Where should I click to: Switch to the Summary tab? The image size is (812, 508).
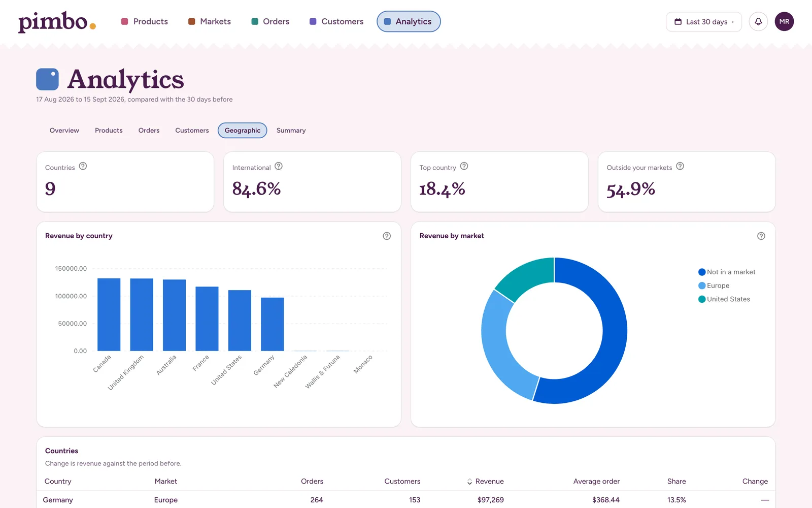point(291,131)
